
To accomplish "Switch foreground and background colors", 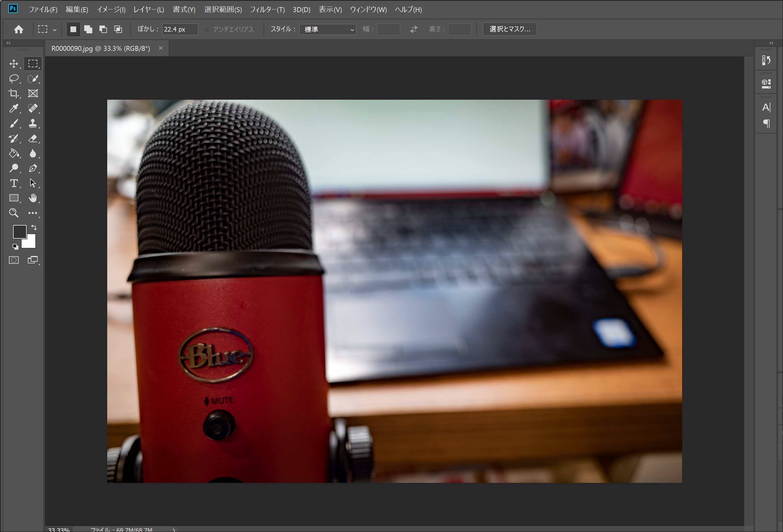I will coord(34,227).
